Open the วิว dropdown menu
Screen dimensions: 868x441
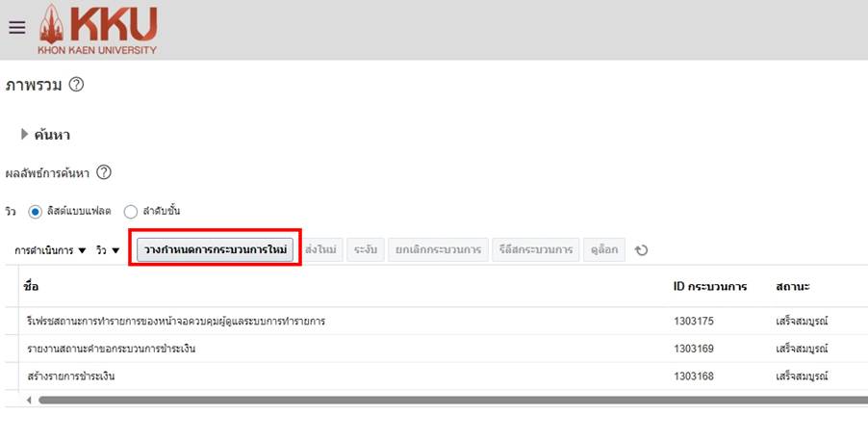click(x=108, y=250)
